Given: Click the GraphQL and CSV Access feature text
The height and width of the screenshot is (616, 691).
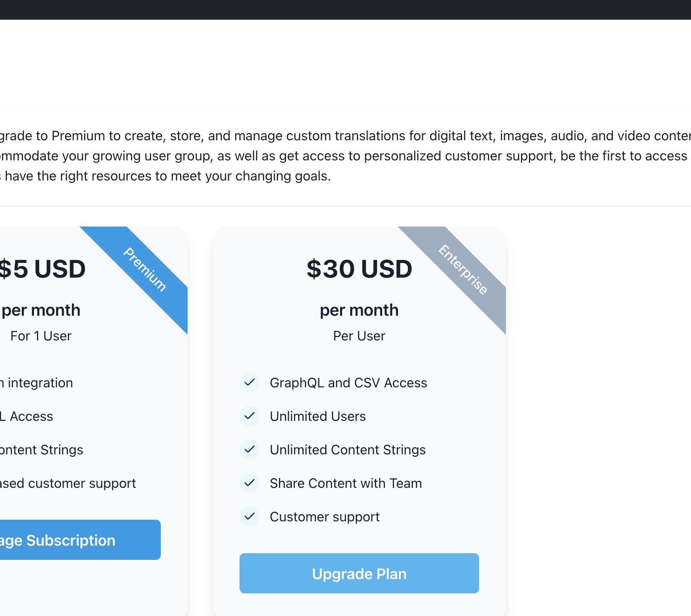Looking at the screenshot, I should [348, 383].
